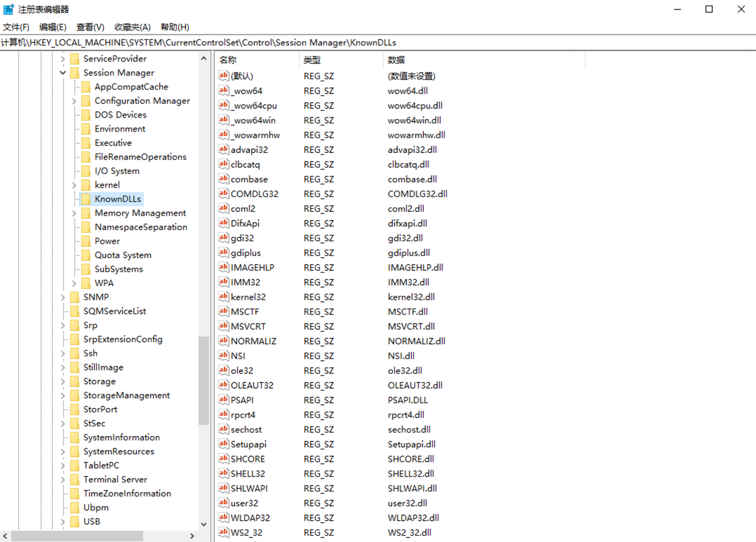This screenshot has height=542, width=756.
Task: Click the ab icon beside gdiplus
Action: (224, 253)
